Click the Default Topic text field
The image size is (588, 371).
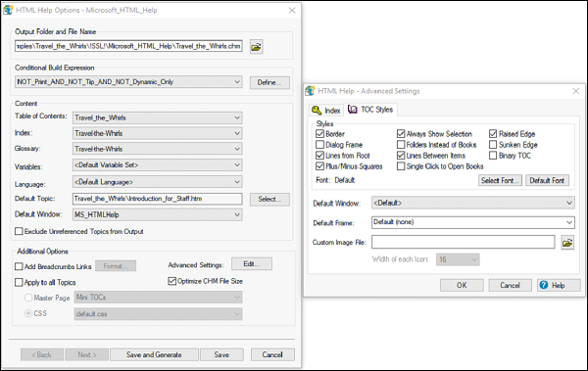click(158, 199)
